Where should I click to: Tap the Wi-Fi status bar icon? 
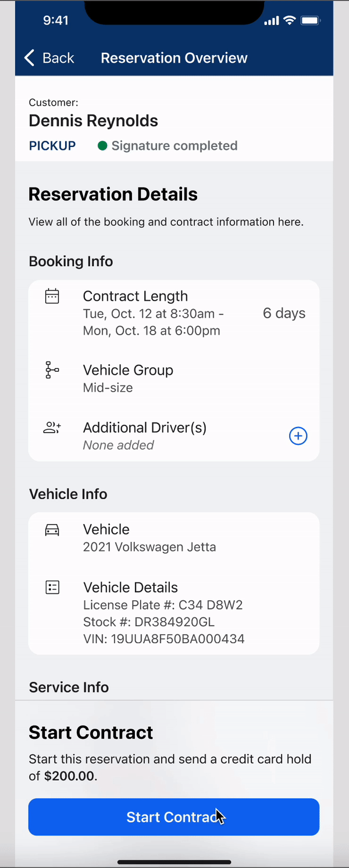pos(289,21)
